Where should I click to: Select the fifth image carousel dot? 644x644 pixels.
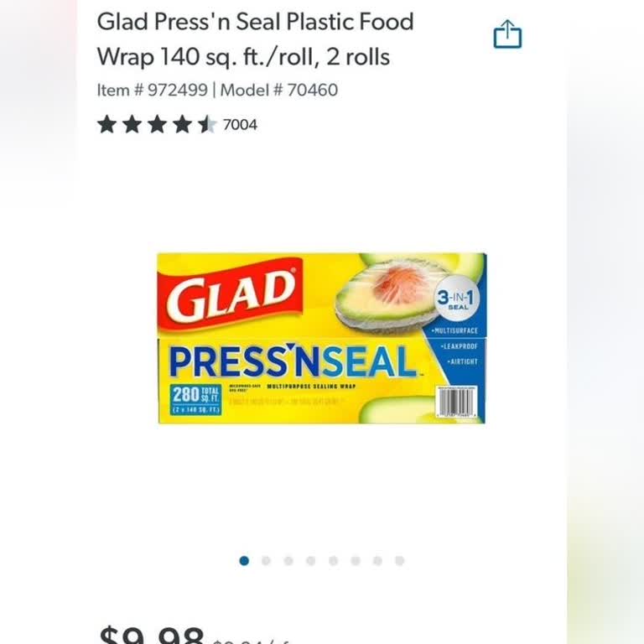333,560
